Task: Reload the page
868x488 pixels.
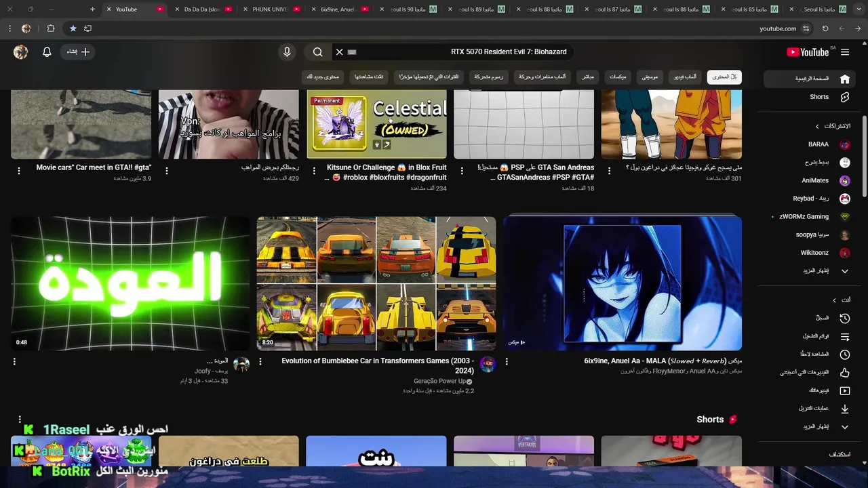Action: point(825,28)
